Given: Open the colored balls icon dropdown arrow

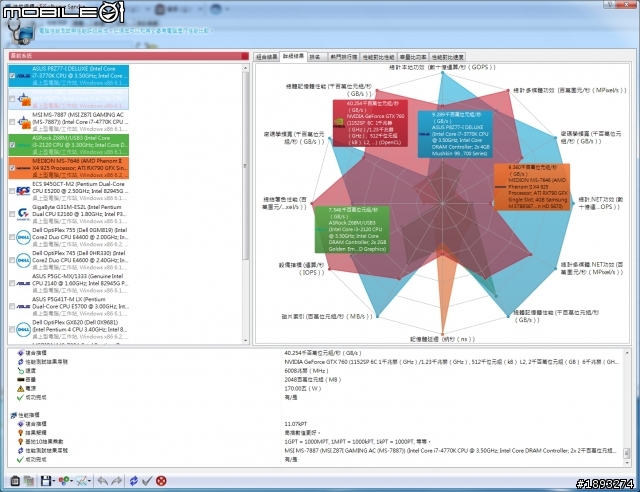Looking at the screenshot, I should pyautogui.click(x=71, y=481).
